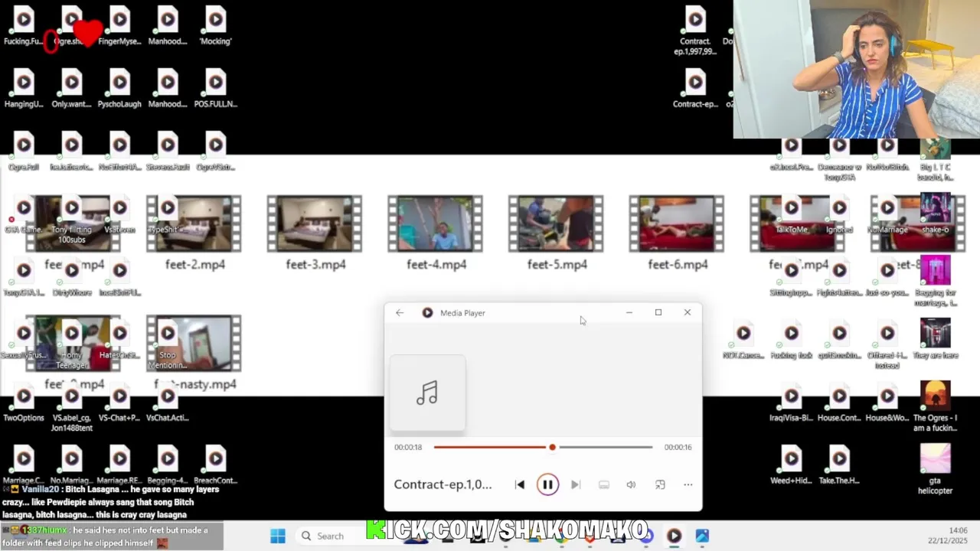The image size is (980, 551).
Task: Select the TwoOptions media file
Action: coord(24,403)
